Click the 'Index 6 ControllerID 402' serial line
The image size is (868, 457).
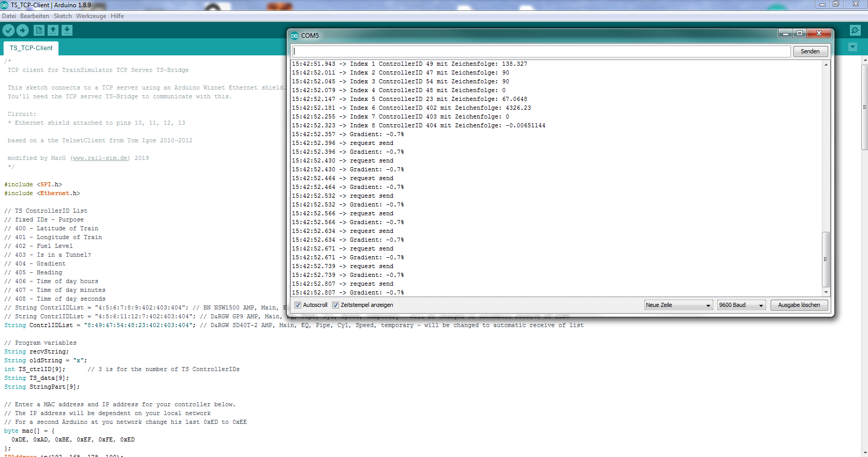(x=411, y=108)
